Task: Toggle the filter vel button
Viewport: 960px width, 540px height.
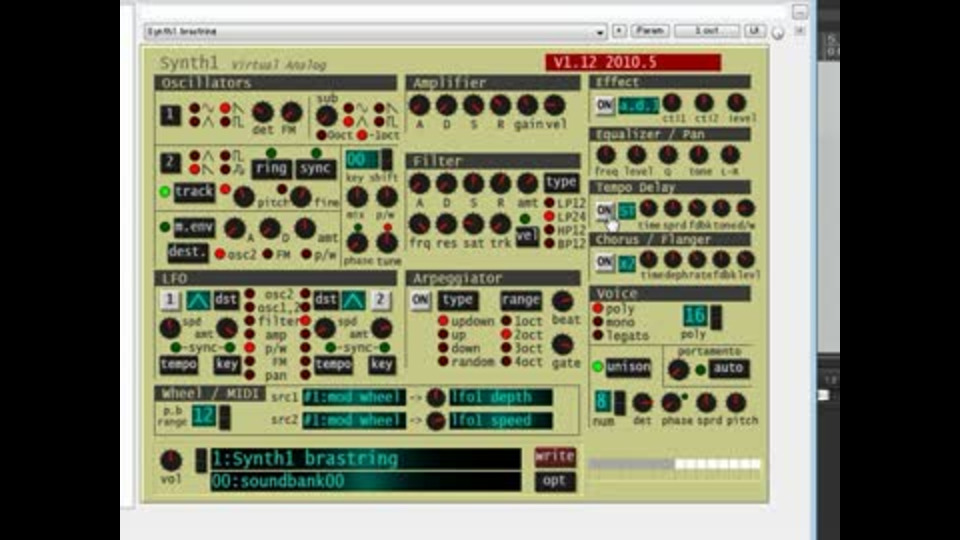Action: coord(527,236)
